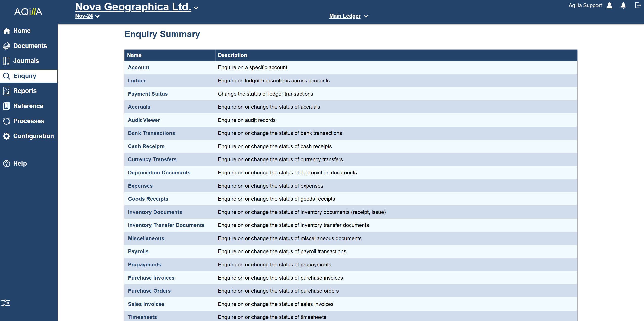
Task: Click the Home house icon in sidebar
Action: point(7,31)
